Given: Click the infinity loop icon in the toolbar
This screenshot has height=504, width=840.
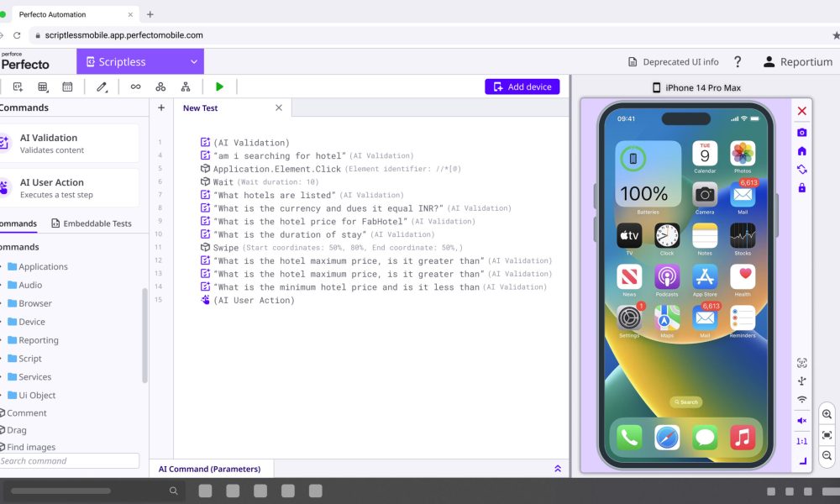Looking at the screenshot, I should 134,86.
